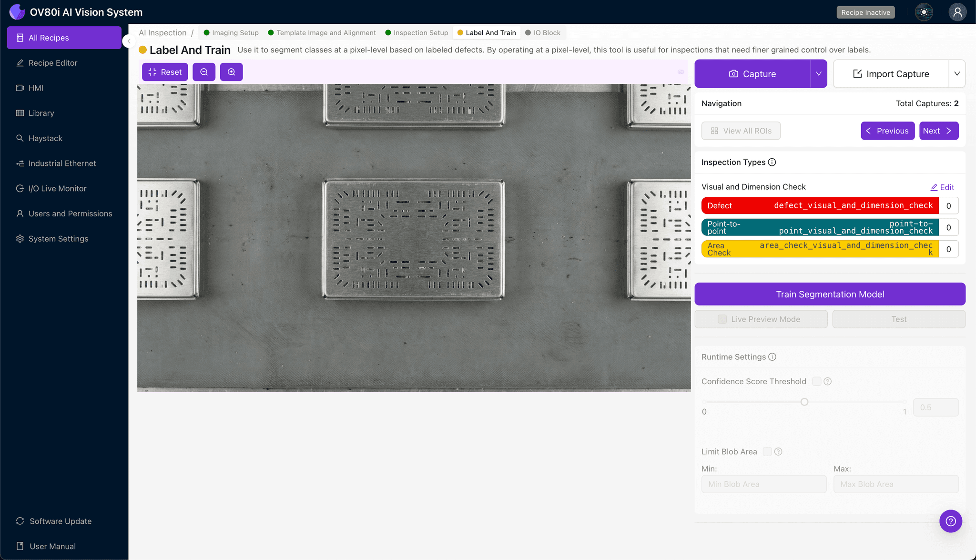Enable the Limit Blob Area option

[x=767, y=451]
